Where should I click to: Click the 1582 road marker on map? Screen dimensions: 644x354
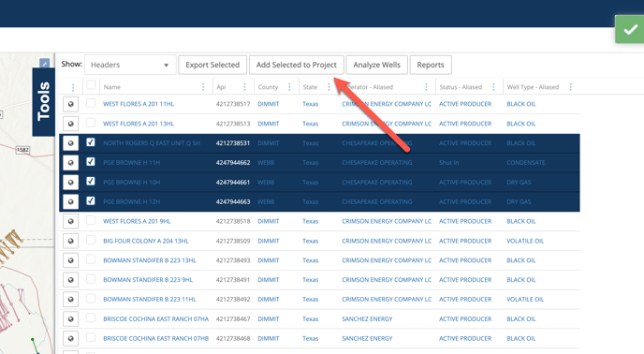point(22,150)
